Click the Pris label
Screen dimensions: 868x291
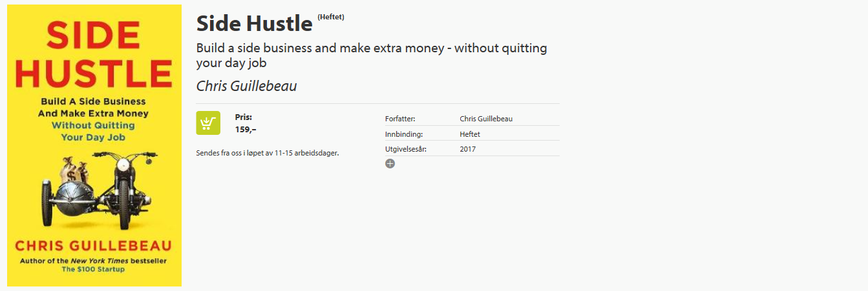(244, 117)
